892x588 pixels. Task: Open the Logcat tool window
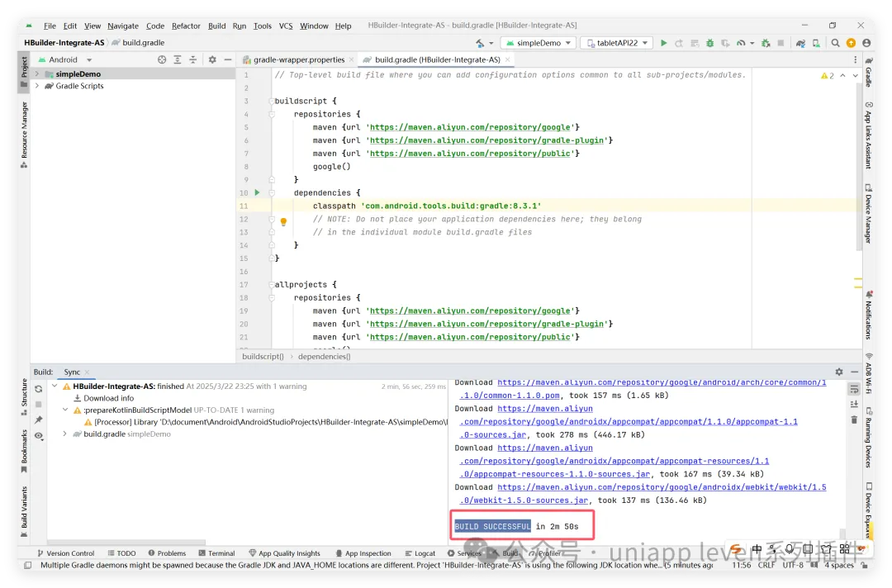[420, 553]
